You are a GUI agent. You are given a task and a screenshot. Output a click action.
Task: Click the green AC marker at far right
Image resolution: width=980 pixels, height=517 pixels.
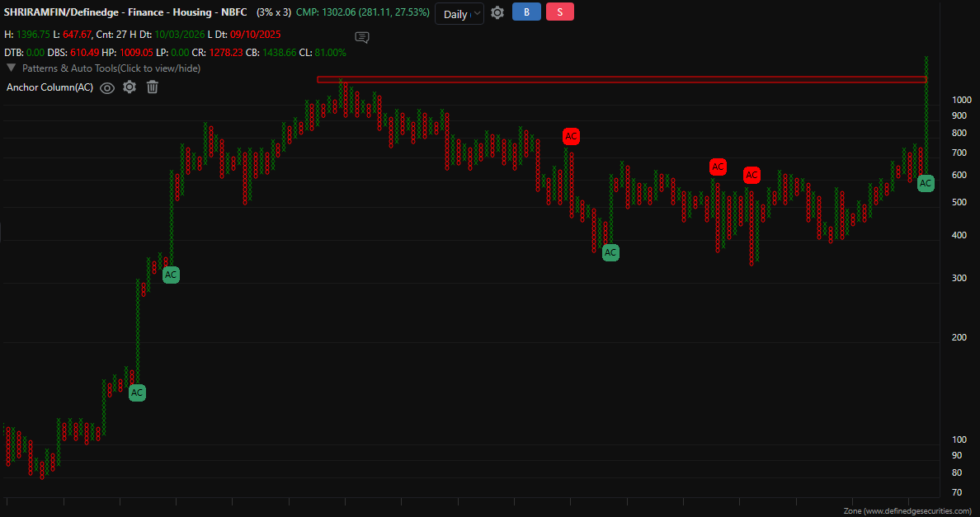[926, 183]
